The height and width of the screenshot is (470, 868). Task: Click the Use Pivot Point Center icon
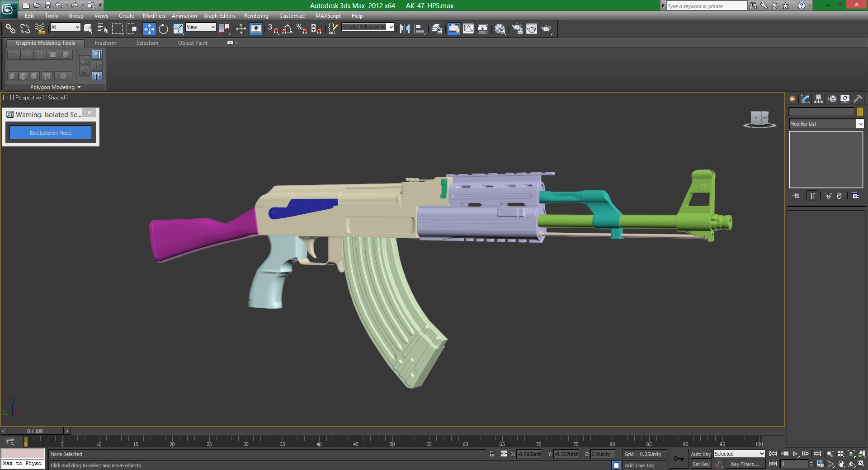tap(224, 29)
